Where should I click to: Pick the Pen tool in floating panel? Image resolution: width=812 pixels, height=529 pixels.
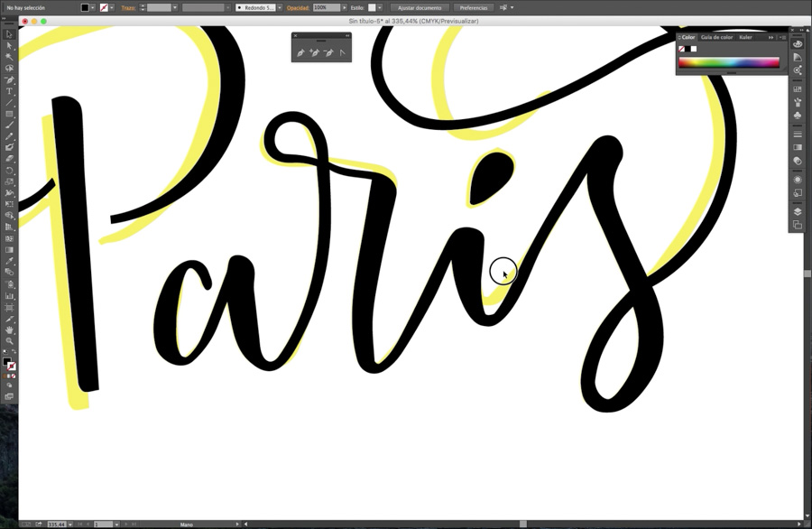tap(300, 53)
